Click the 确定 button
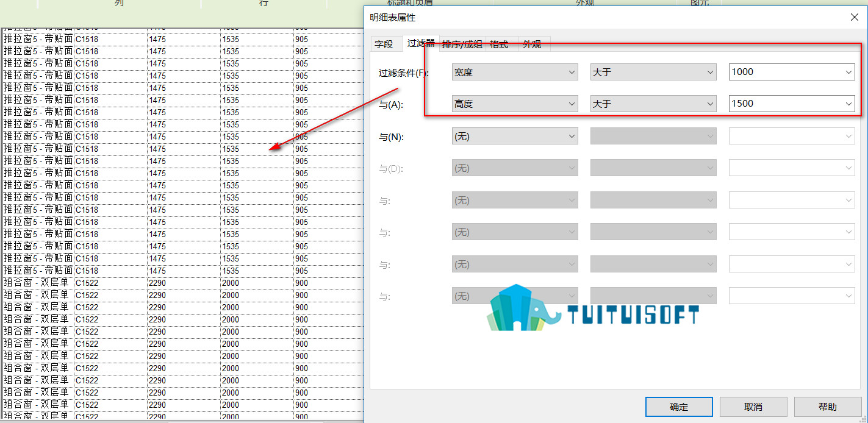 tap(679, 407)
